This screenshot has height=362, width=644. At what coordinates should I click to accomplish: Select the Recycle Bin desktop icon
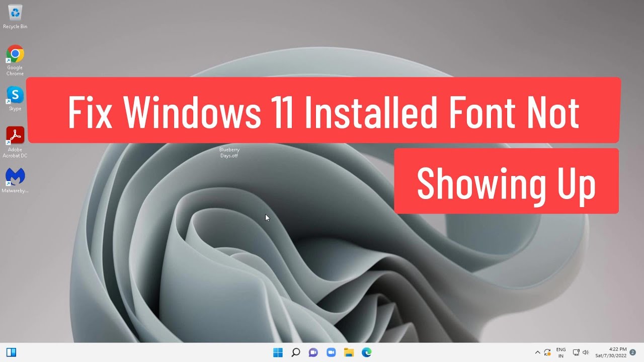tap(15, 16)
